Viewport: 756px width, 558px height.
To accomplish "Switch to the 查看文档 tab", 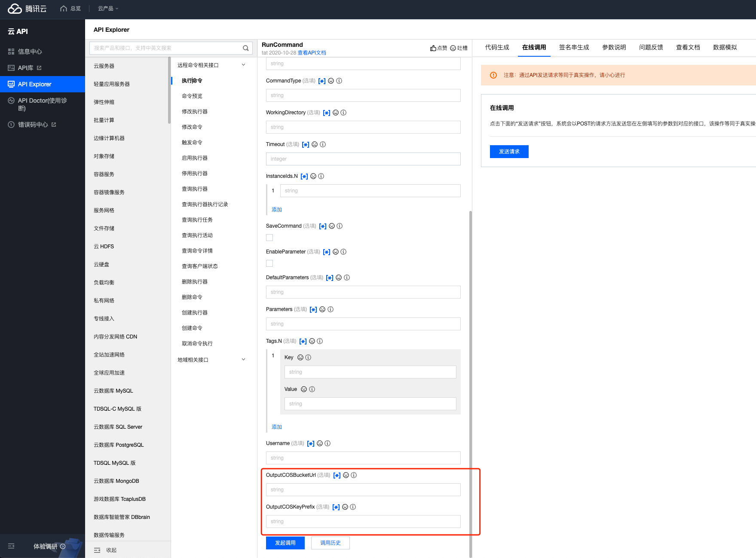I will click(688, 47).
